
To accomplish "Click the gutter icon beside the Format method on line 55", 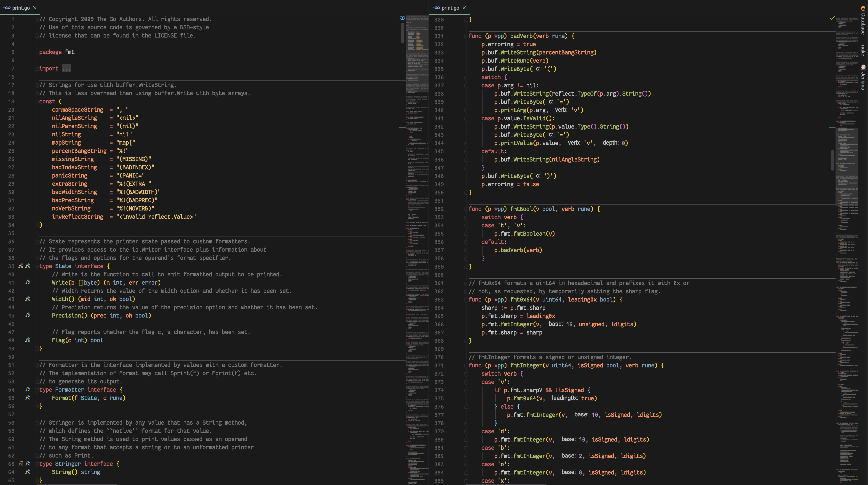I will (28, 398).
